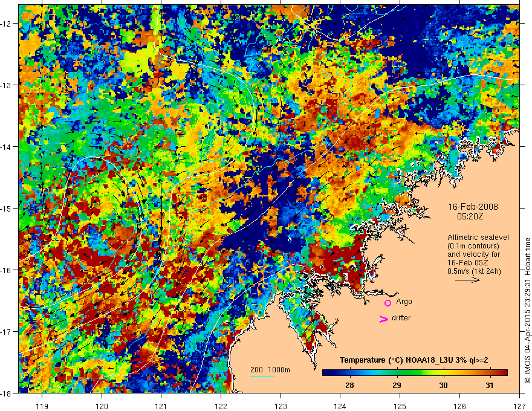Click the '-16' latitude axis label
Screen dimensions: 532x411
pyautogui.click(x=5, y=270)
